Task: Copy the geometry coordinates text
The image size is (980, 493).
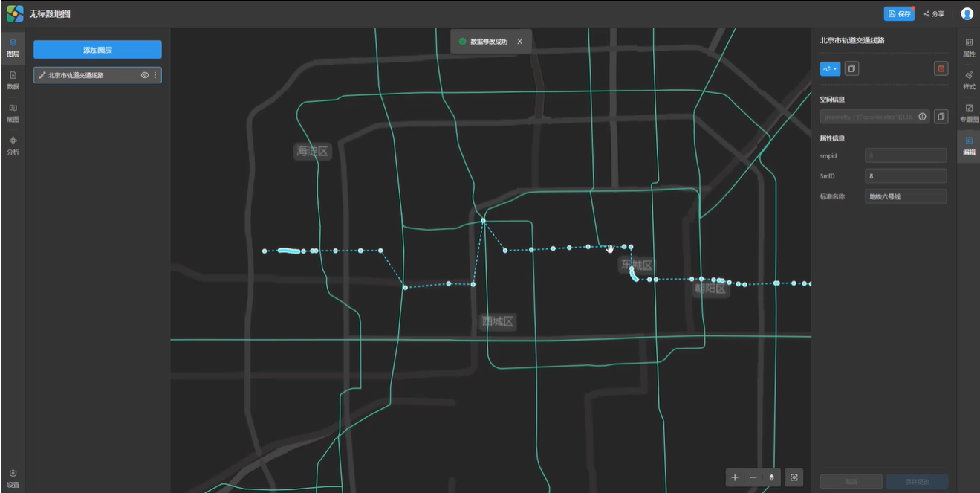Action: tap(941, 117)
